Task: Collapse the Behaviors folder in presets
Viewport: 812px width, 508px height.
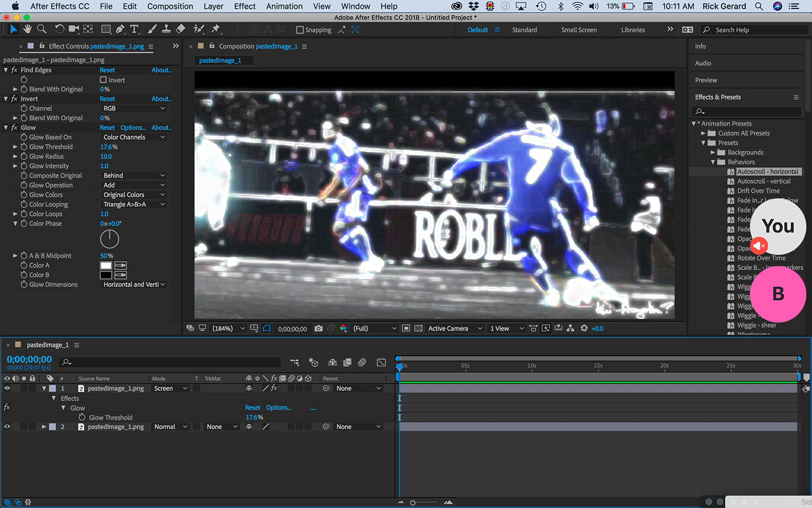Action: [x=713, y=162]
